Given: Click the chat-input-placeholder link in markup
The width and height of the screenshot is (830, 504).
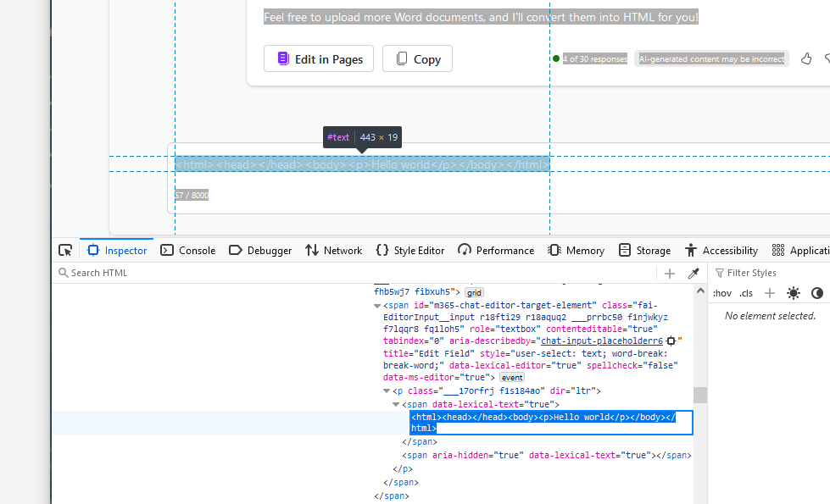Looking at the screenshot, I should coord(602,341).
